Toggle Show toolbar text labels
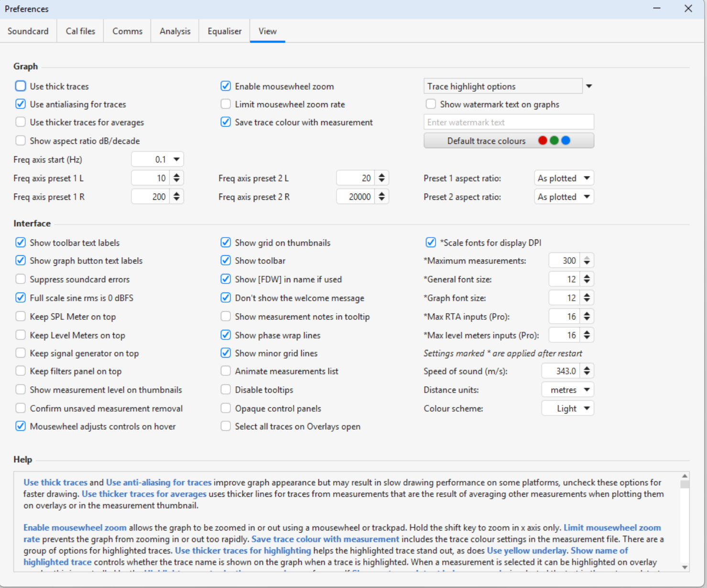Image resolution: width=707 pixels, height=588 pixels. [x=21, y=242]
